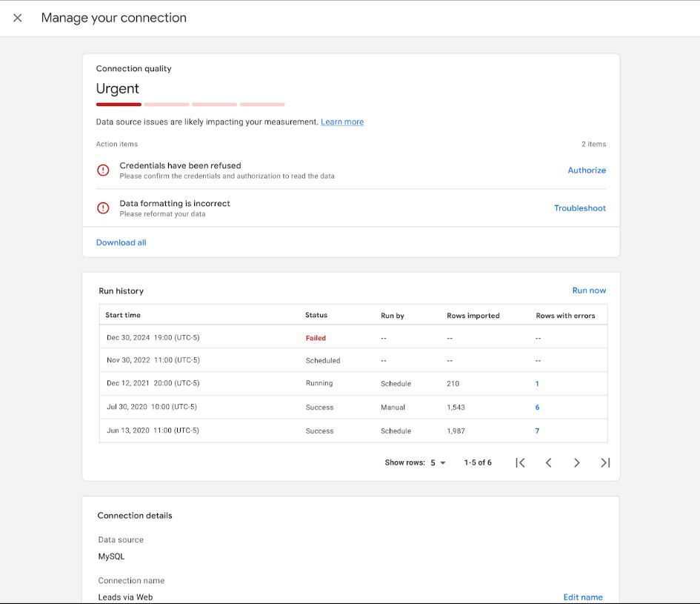This screenshot has height=604, width=700.
Task: Close the Manage your connection dialog
Action: [x=17, y=18]
